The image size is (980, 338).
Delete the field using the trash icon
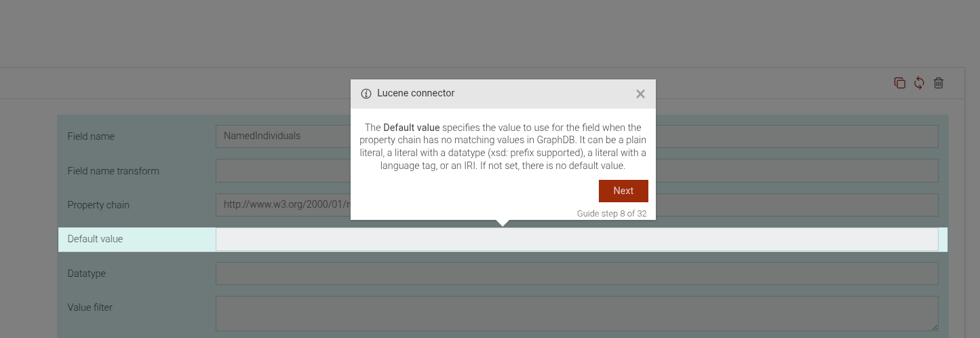click(x=939, y=83)
